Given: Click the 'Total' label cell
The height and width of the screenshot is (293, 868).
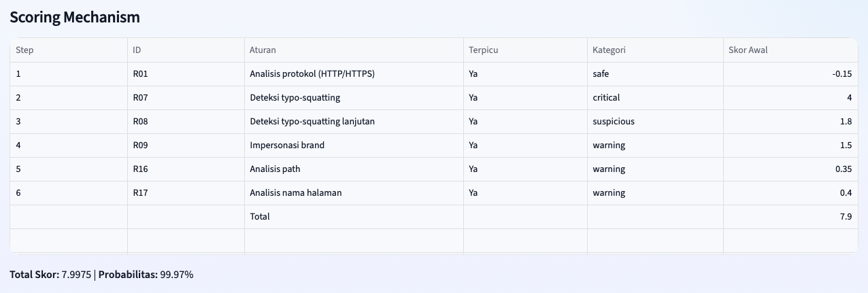Looking at the screenshot, I should coord(354,217).
